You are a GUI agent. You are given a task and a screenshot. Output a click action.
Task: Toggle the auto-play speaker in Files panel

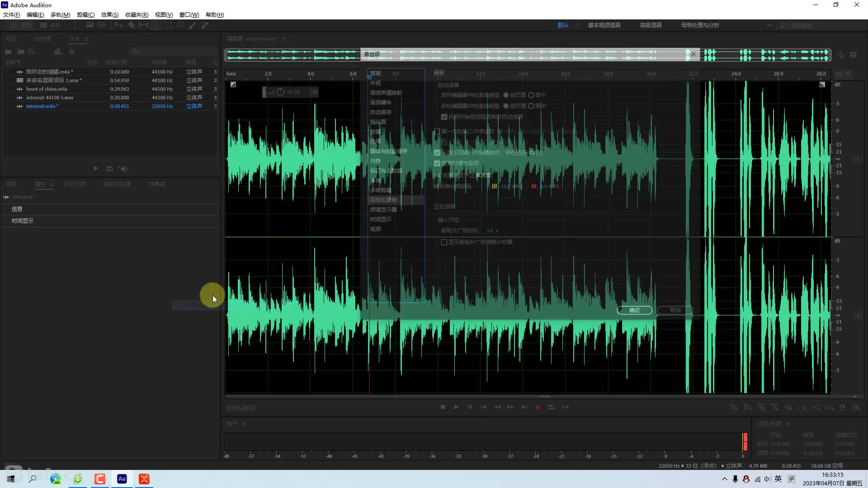click(123, 169)
